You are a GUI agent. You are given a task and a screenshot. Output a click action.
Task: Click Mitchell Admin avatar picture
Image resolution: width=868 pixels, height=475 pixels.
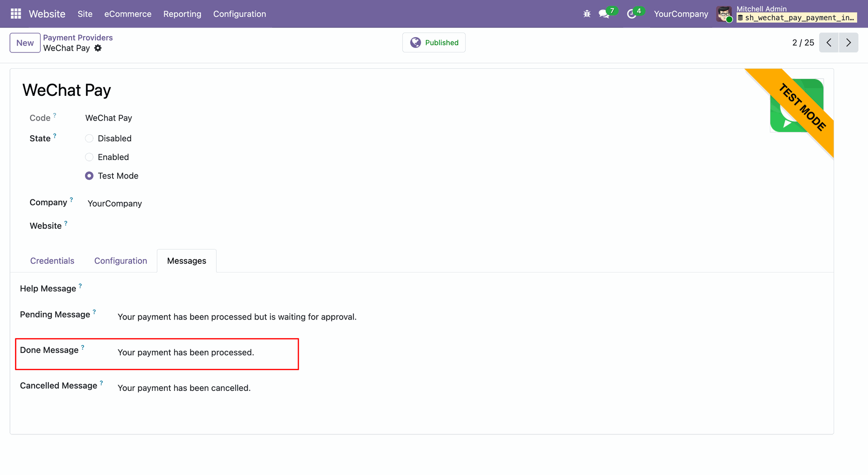click(x=724, y=14)
